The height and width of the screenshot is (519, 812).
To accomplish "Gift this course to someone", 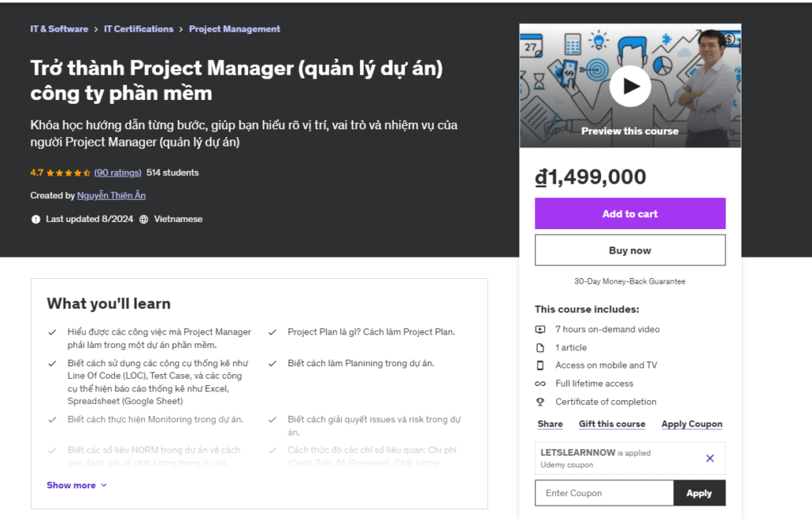I will (x=611, y=423).
